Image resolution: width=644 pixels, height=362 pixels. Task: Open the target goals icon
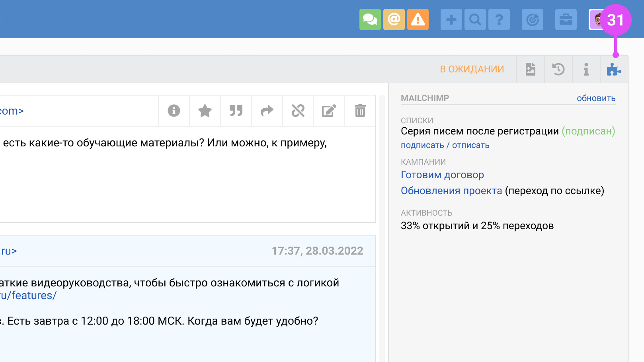point(533,19)
